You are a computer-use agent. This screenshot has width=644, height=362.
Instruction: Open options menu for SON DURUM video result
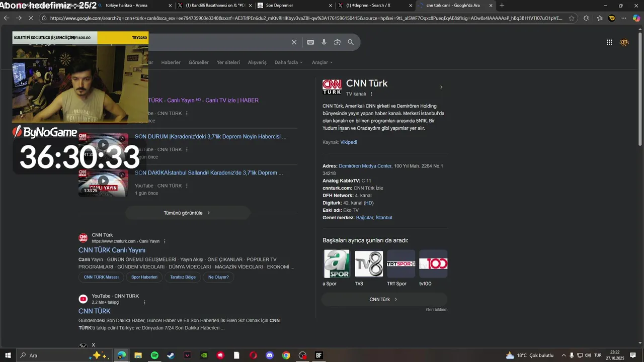[x=187, y=149]
